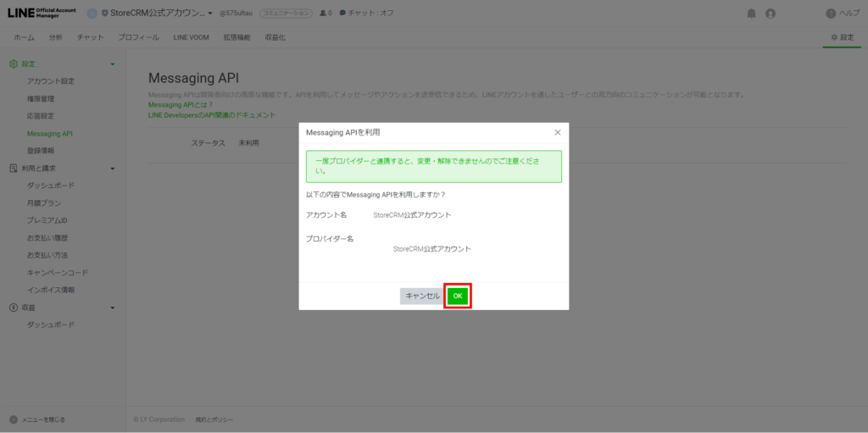Click the キャンセル button in dialog
The image size is (868, 433).
coord(422,297)
